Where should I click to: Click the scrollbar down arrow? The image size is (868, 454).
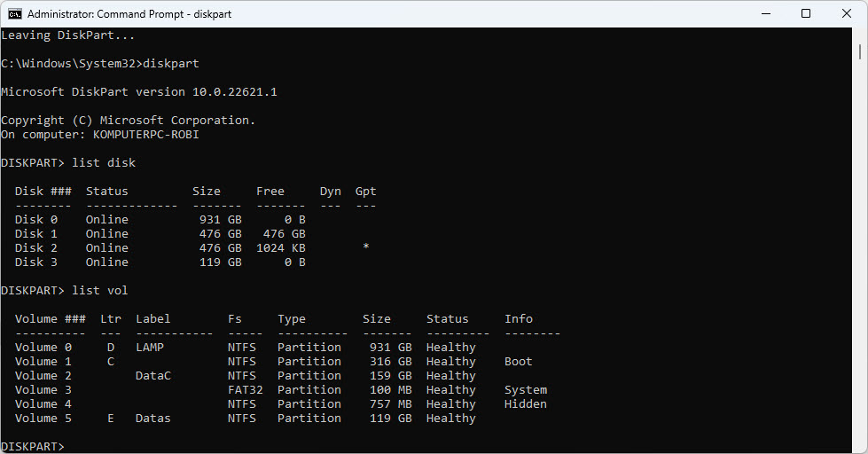[860, 446]
